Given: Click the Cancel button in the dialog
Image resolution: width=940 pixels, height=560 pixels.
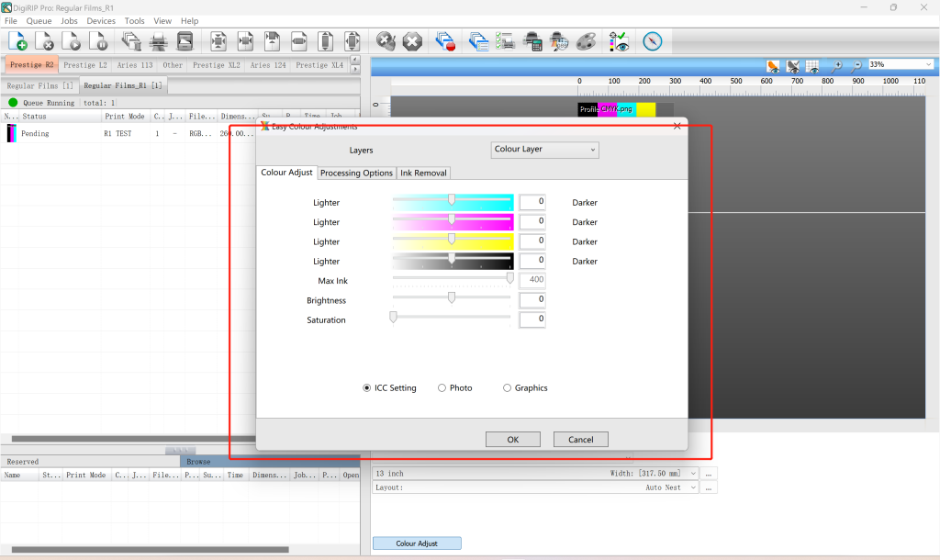Looking at the screenshot, I should tap(580, 440).
